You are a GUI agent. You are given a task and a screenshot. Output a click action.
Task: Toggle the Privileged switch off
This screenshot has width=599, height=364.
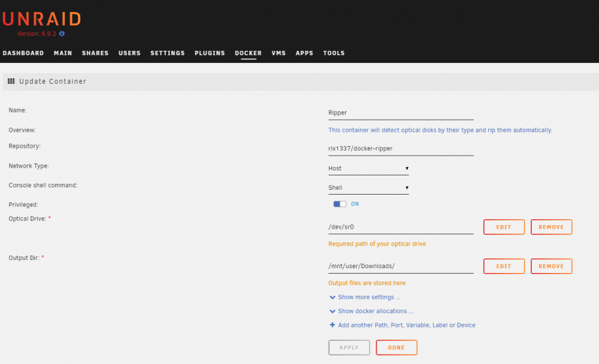pyautogui.click(x=340, y=204)
